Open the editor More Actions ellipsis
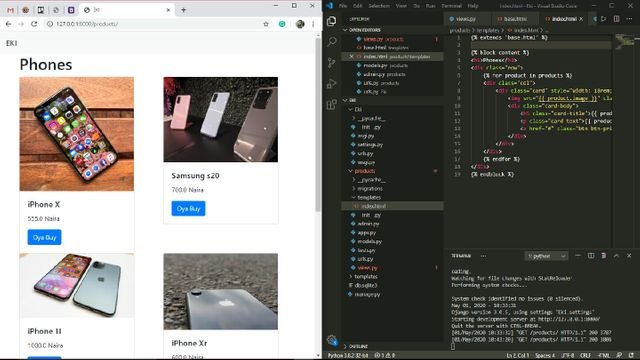 coord(629,19)
